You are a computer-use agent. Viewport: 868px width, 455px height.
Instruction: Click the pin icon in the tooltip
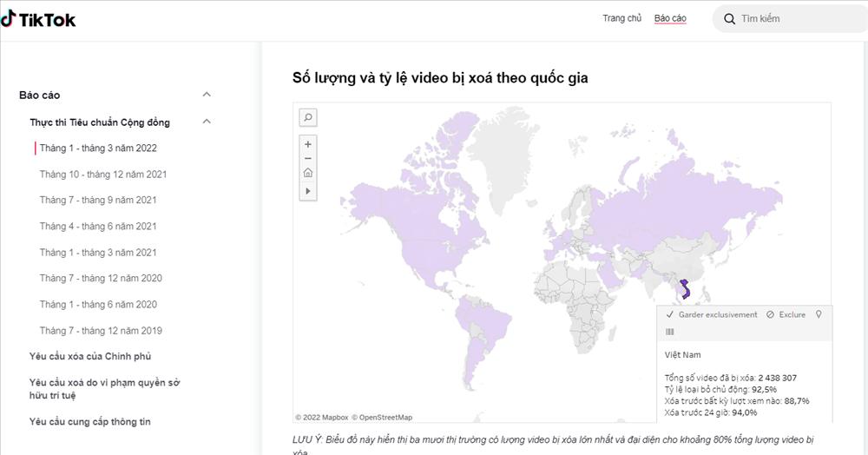(819, 314)
